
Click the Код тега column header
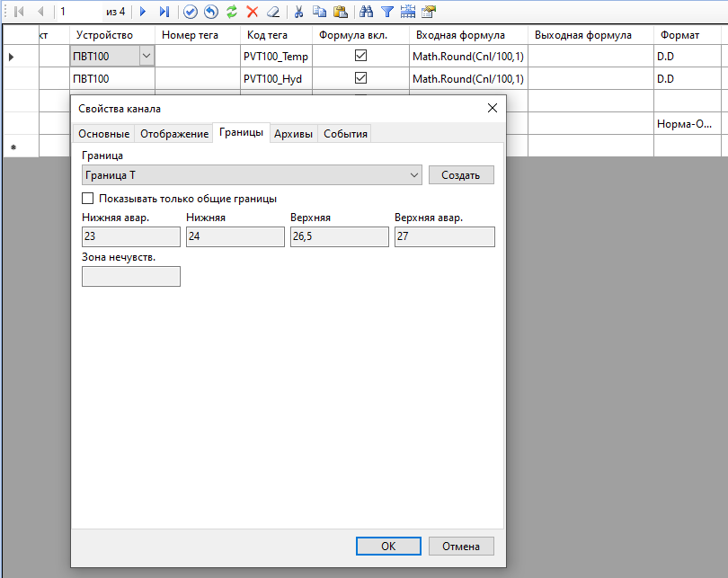coord(276,35)
